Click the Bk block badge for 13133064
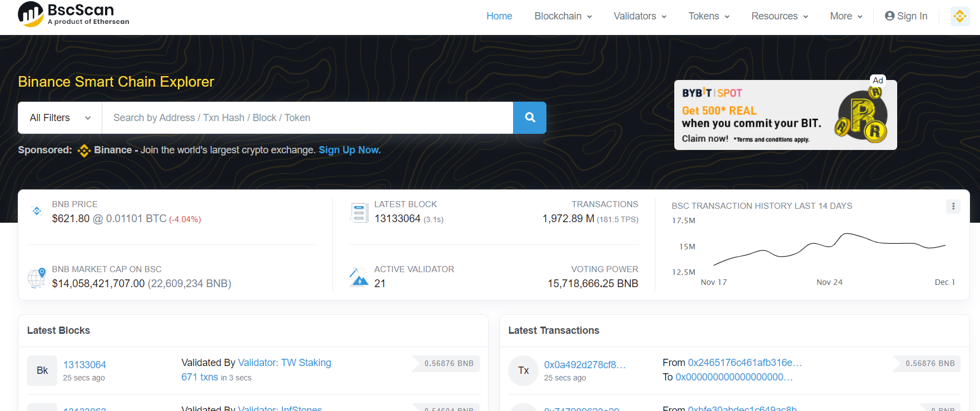The width and height of the screenshot is (980, 411). tap(42, 370)
